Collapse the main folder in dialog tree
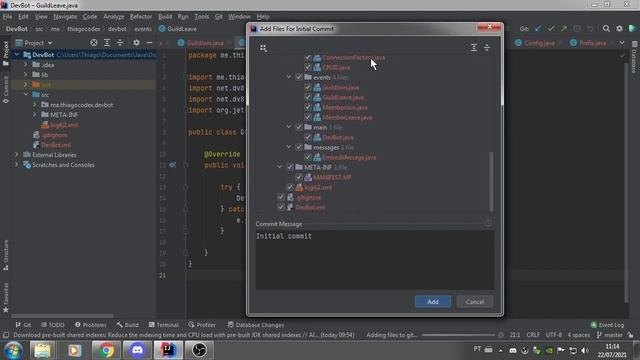The height and width of the screenshot is (360, 640). tap(289, 127)
